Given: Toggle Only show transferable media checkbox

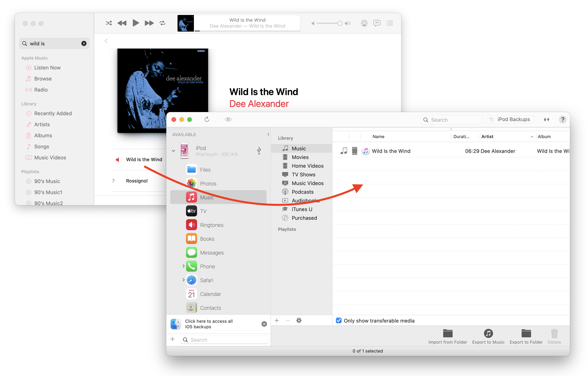Looking at the screenshot, I should pos(339,321).
